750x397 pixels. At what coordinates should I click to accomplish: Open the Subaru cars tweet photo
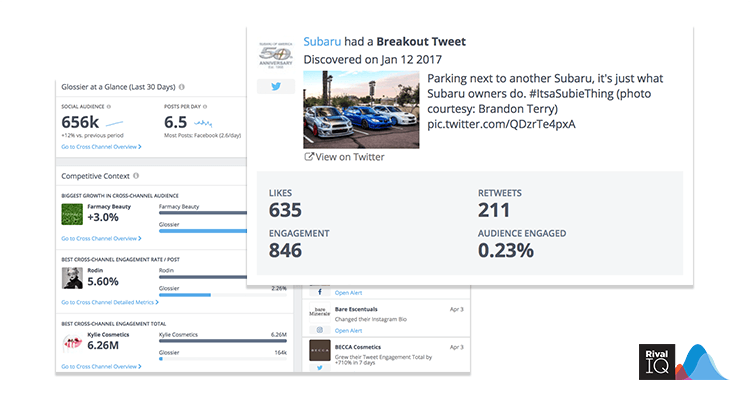pyautogui.click(x=361, y=110)
